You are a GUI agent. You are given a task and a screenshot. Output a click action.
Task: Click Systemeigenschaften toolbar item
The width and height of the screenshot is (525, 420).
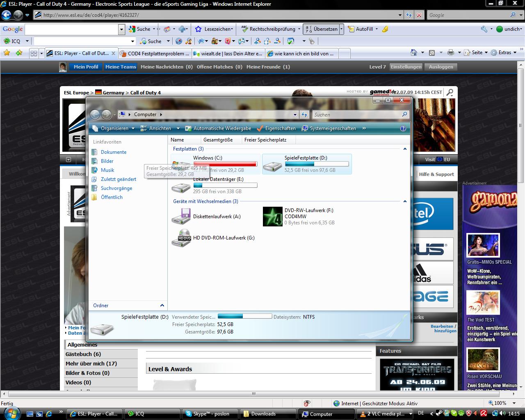329,128
